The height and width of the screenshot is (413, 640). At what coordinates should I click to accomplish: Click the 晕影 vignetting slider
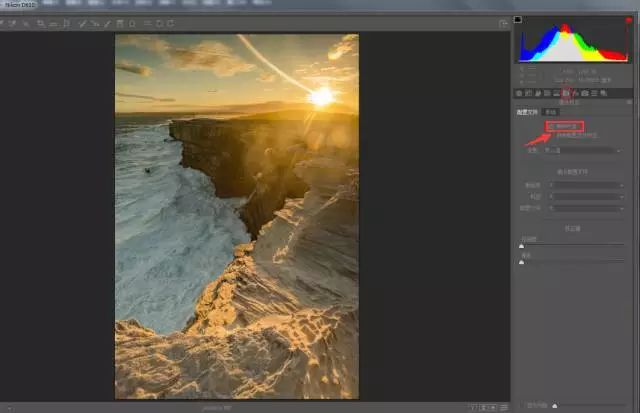(572, 263)
